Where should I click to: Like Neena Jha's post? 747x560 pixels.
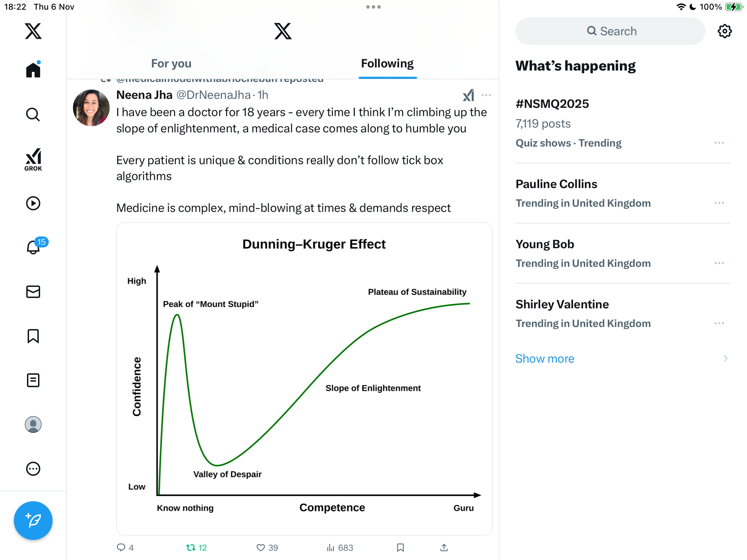[x=261, y=548]
